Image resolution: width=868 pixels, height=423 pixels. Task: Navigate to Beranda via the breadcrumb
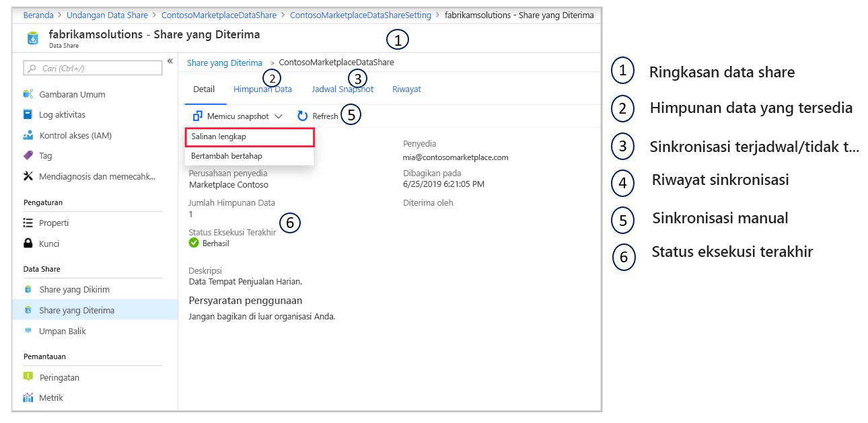click(38, 15)
